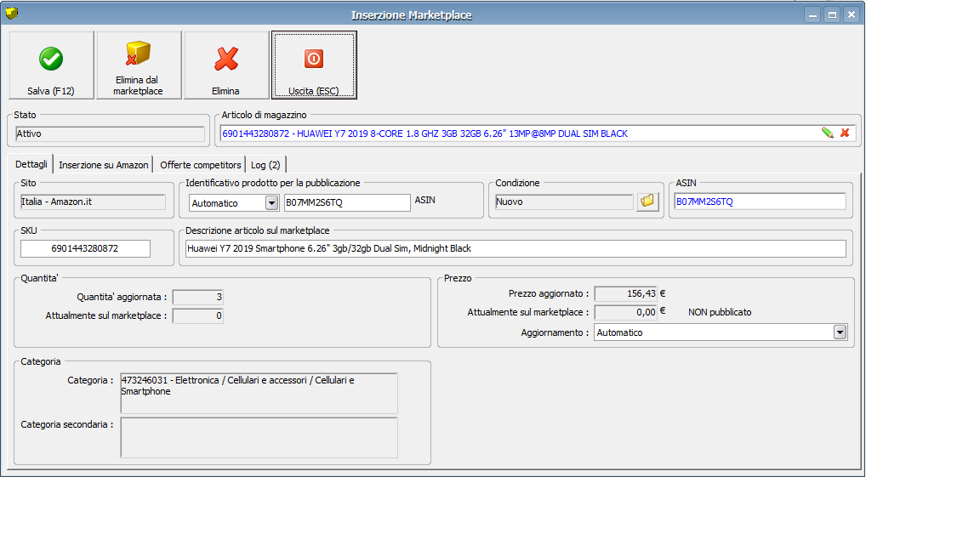Click the Quantita' aggiornata field
This screenshot has height=551, width=980.
197,297
